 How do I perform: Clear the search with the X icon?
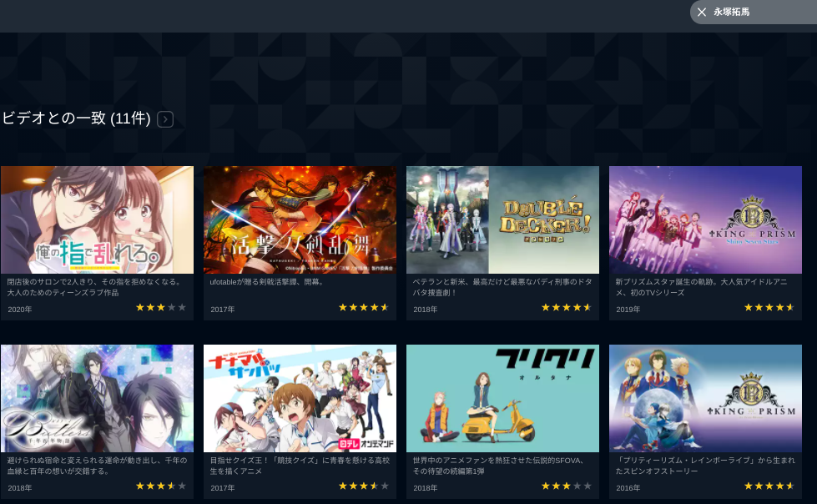(x=701, y=12)
